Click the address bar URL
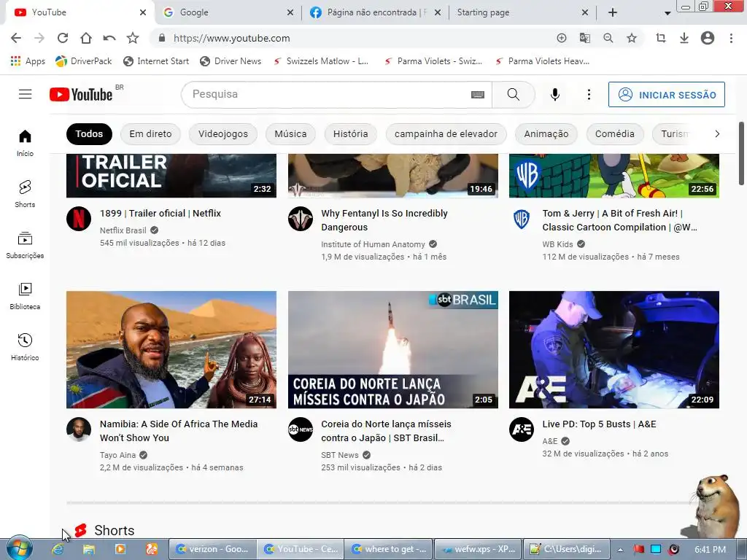The height and width of the screenshot is (560, 747). pyautogui.click(x=231, y=38)
